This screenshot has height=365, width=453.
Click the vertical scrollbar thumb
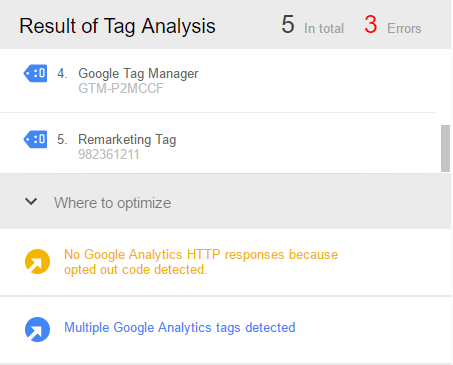click(445, 148)
